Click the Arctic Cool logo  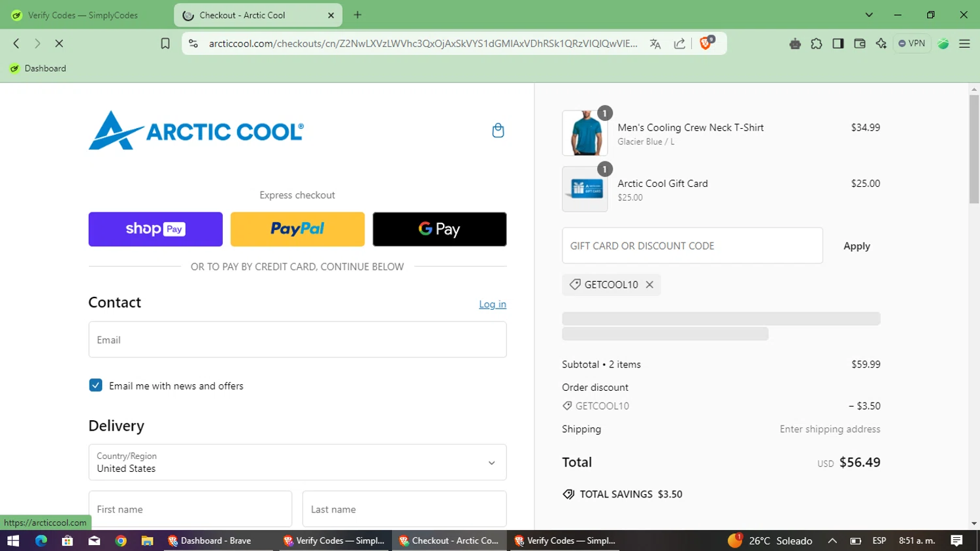pyautogui.click(x=196, y=131)
